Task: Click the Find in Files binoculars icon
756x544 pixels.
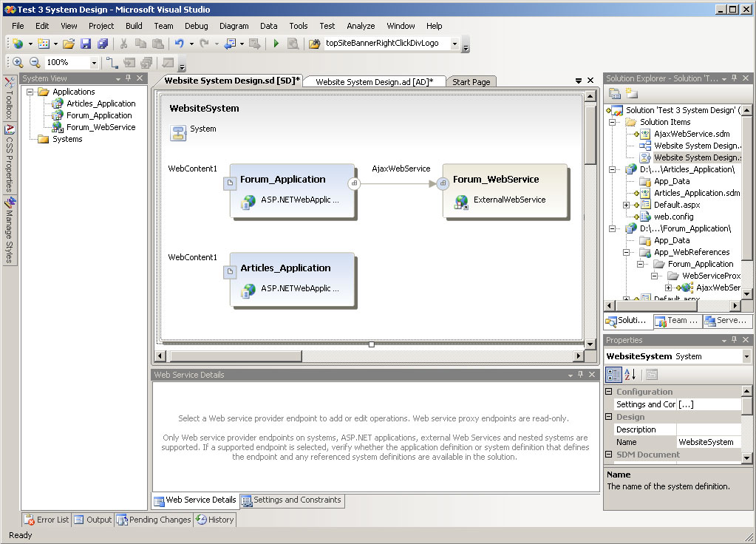Action: point(314,44)
